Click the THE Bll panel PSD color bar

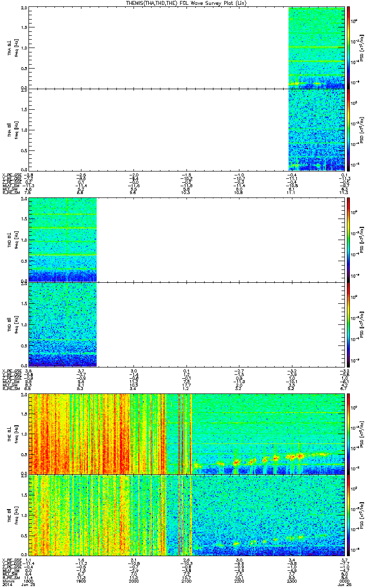click(348, 514)
